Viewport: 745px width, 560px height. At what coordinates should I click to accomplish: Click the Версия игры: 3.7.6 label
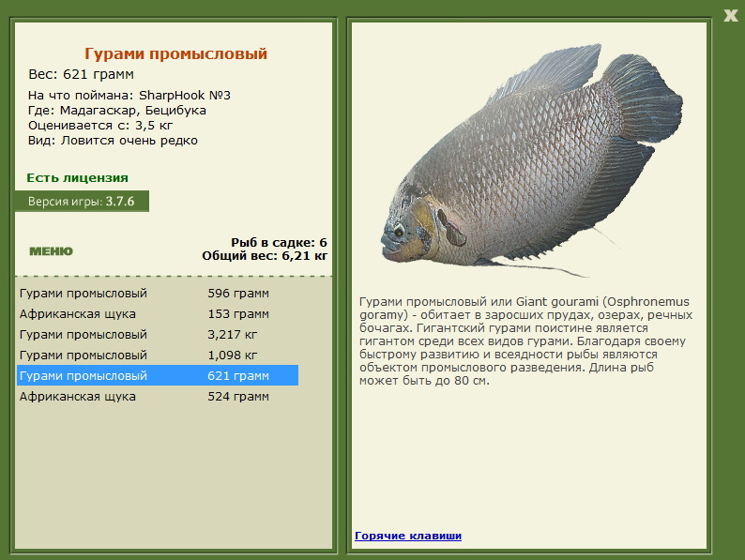point(82,202)
